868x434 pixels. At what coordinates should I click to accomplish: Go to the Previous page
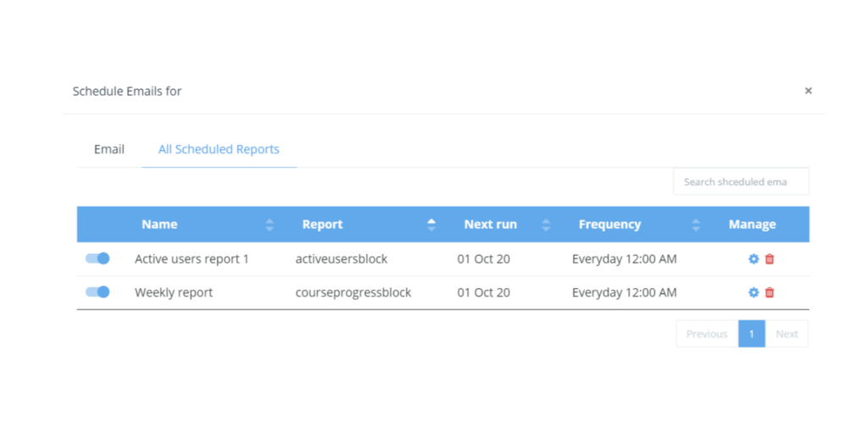point(707,334)
